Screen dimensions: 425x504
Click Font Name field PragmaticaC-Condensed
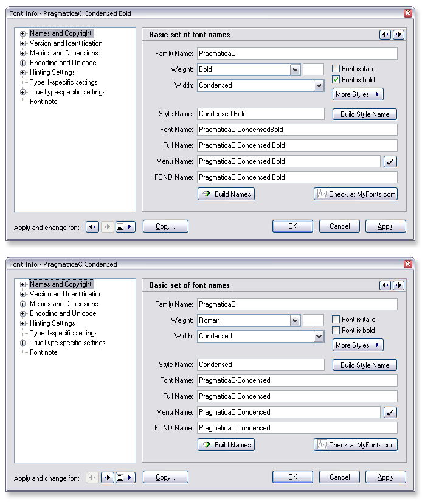point(297,380)
